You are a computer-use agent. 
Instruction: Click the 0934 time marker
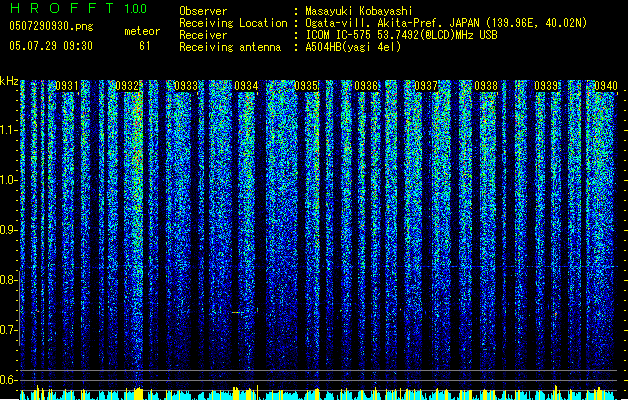[x=246, y=86]
